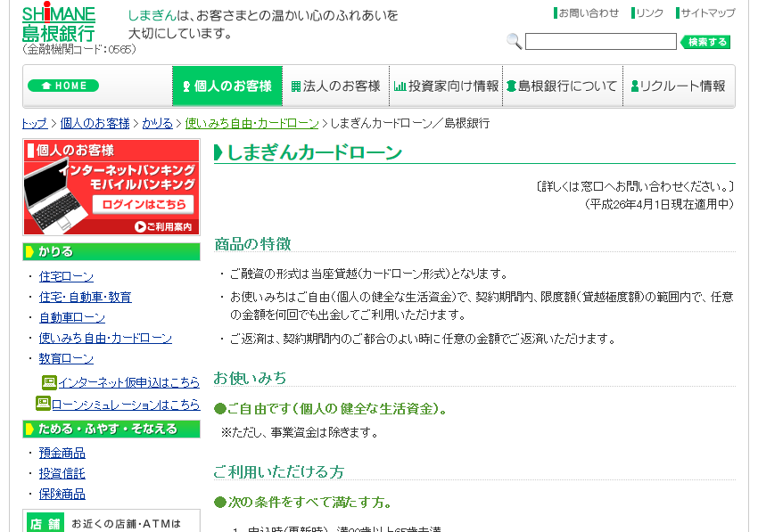758x532 pixels.
Task: Click the green HOME button
Action: click(x=63, y=86)
